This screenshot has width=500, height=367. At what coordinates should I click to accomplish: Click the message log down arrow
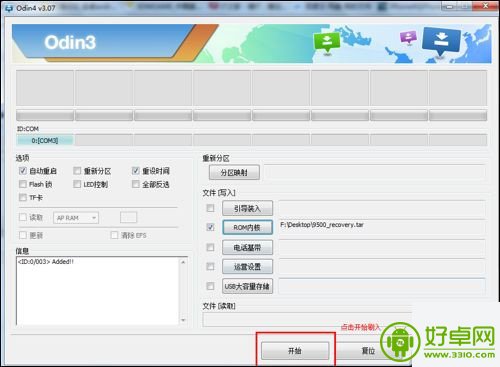[x=183, y=320]
